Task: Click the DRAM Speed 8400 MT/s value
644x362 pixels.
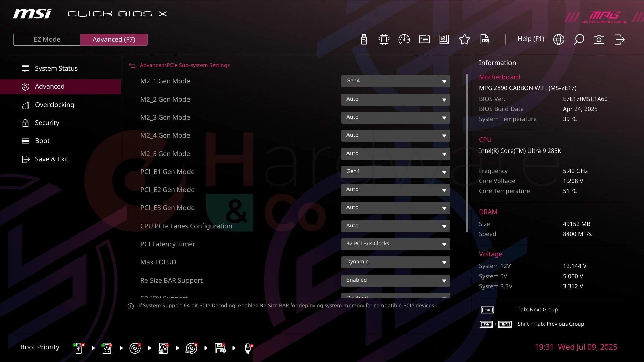Action: pyautogui.click(x=577, y=234)
